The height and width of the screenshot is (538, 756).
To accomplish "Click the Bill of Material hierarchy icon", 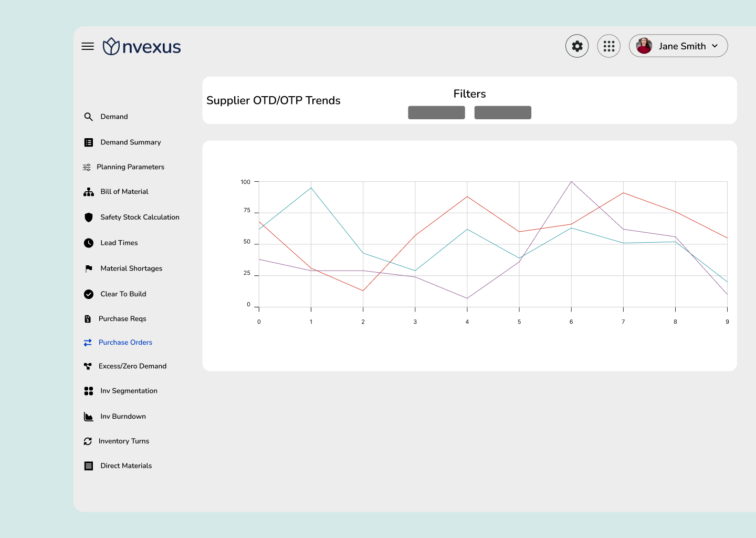I will point(89,192).
